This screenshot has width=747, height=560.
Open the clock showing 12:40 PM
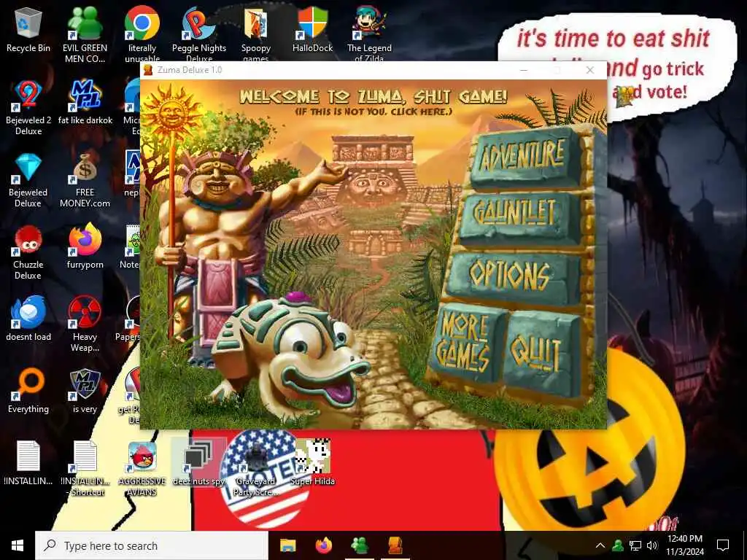pos(684,545)
